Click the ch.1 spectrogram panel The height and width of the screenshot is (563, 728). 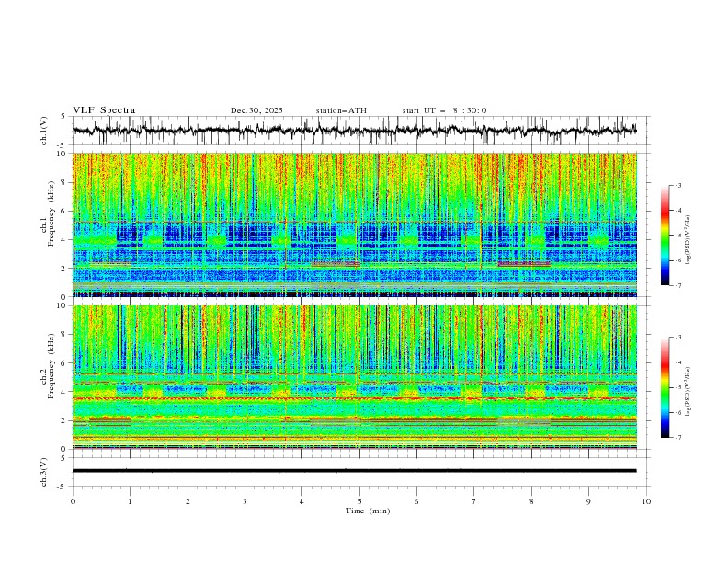[354, 224]
